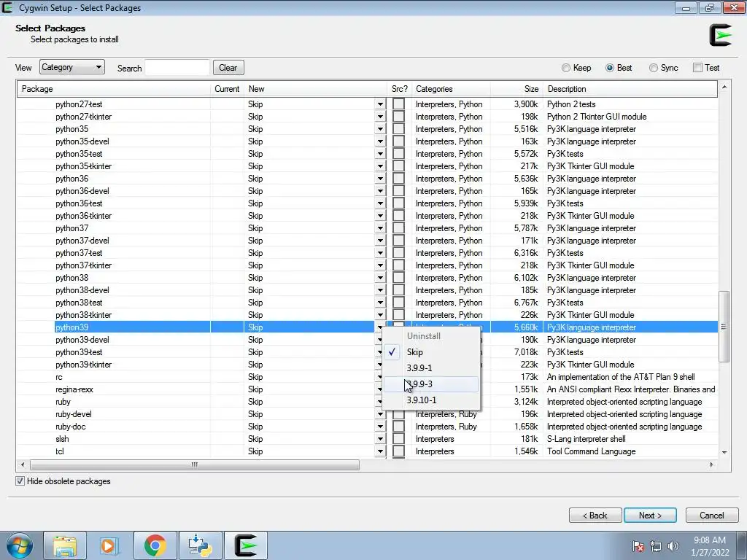Select the regina-rexx package row
The image size is (747, 560).
pos(368,389)
